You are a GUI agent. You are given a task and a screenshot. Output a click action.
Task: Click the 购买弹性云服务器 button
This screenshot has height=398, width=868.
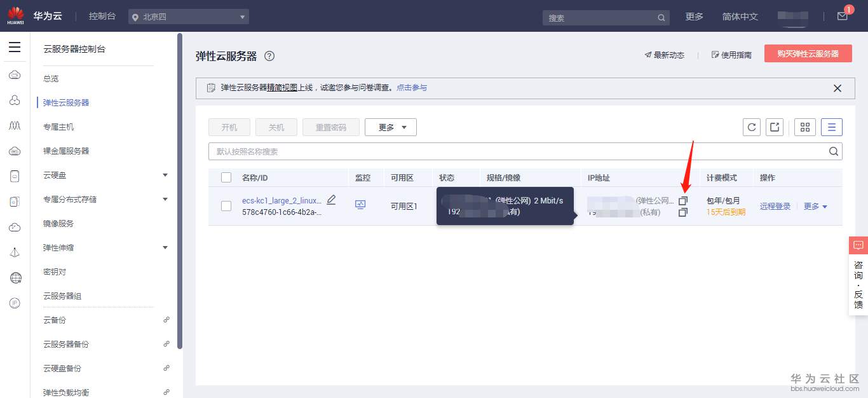click(808, 54)
